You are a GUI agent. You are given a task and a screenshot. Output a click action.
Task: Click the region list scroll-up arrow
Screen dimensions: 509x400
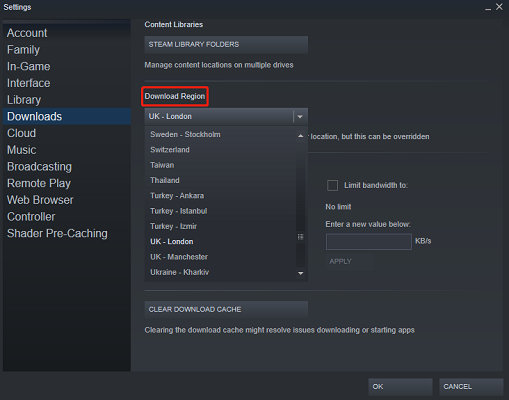coord(301,136)
